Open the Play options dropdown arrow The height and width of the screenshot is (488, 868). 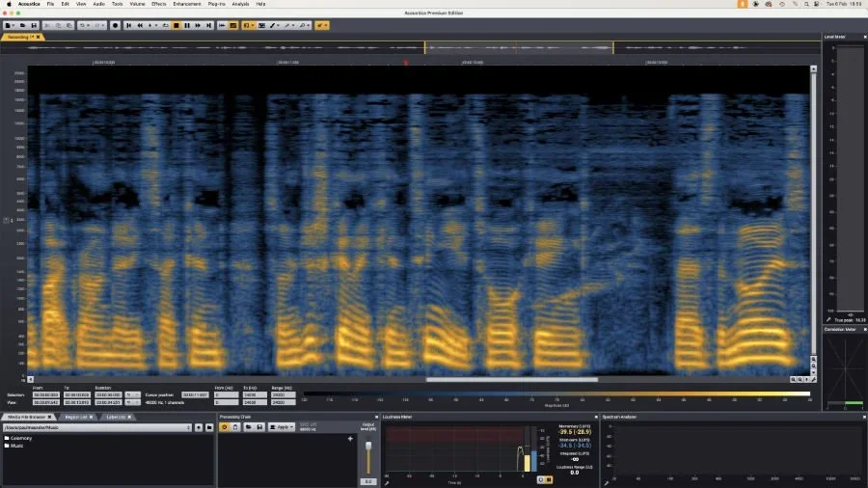click(156, 25)
